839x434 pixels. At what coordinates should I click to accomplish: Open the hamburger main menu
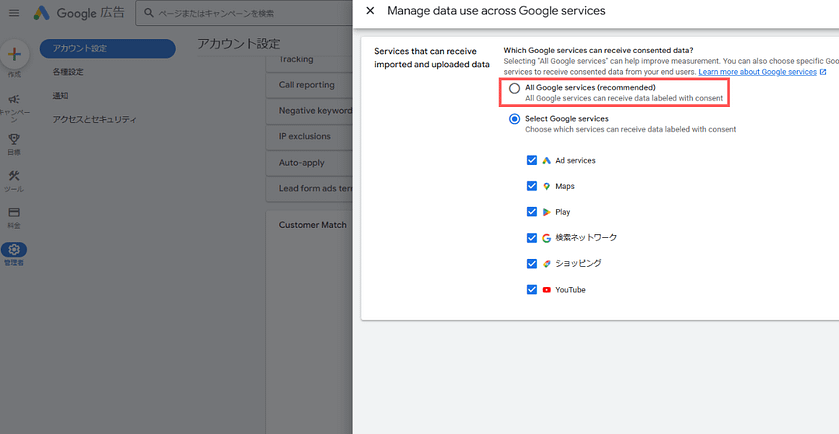pos(14,13)
